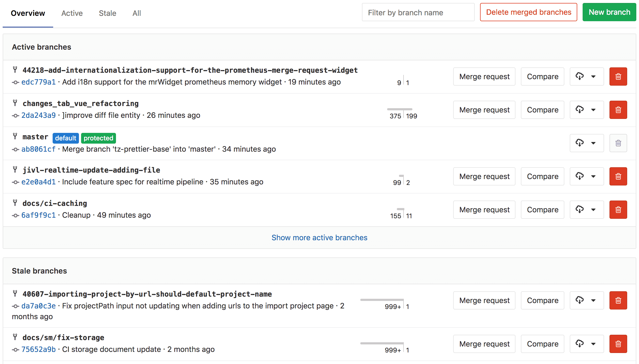639x364 pixels.
Task: Click the trash icon for the docs/ci-caching branch
Action: (618, 210)
